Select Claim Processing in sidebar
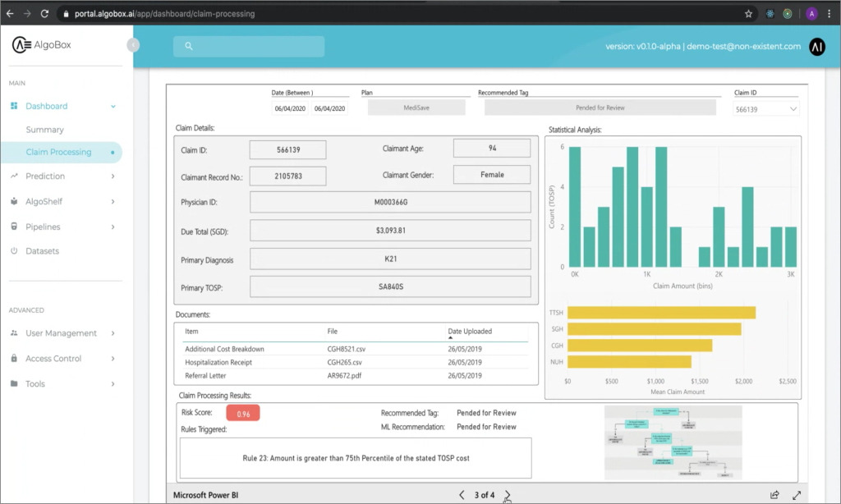 pyautogui.click(x=59, y=153)
